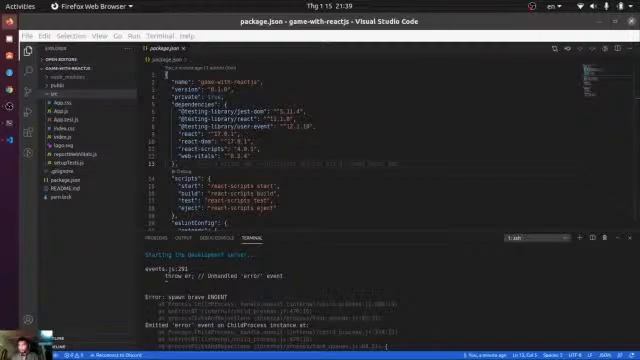Open the Run menu
The height and width of the screenshot is (360, 640).
point(134,36)
